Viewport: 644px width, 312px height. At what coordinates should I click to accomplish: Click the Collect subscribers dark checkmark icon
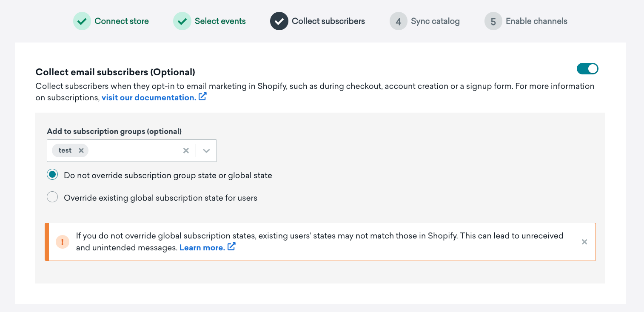(279, 21)
